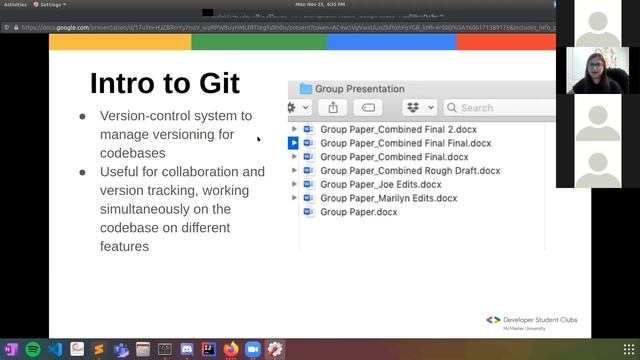Expand Group Paper_Joe Edits.docx triangle
Screen dimensions: 640x360
[x=294, y=184]
